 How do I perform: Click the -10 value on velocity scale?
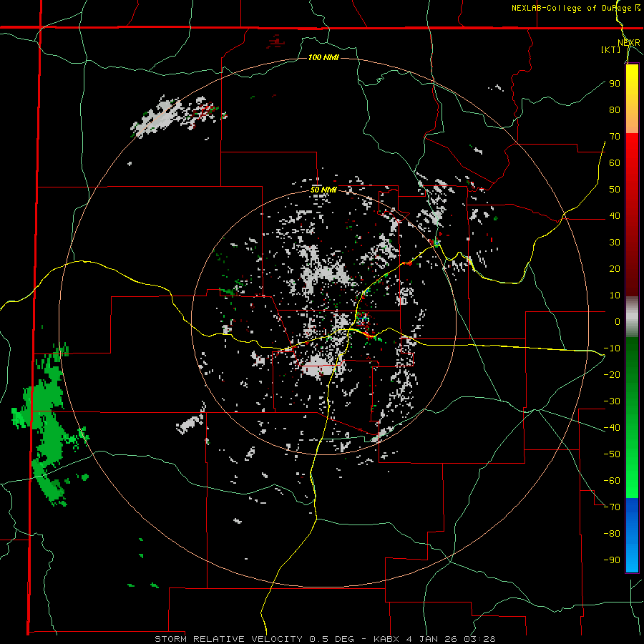pos(612,348)
